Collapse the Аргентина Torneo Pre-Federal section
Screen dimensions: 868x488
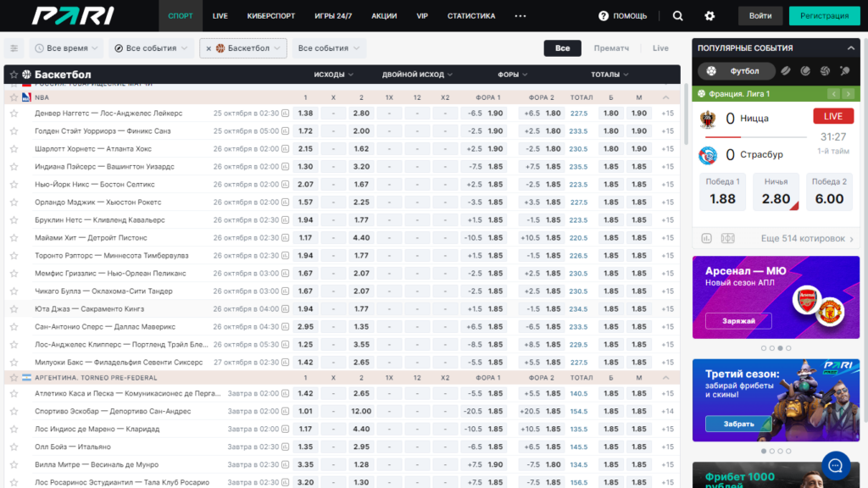click(666, 378)
